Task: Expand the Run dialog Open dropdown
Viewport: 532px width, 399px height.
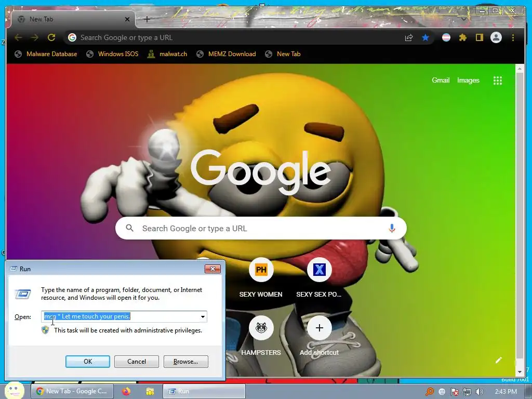Action: point(203,316)
